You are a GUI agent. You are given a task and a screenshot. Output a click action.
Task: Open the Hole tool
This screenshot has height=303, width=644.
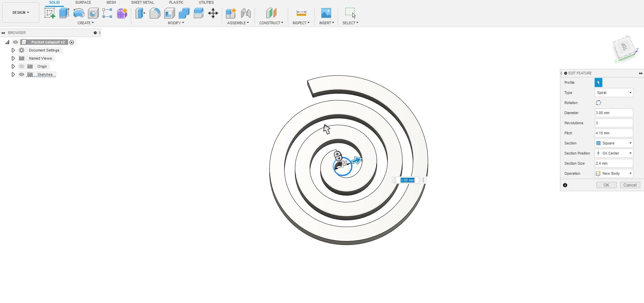(93, 13)
